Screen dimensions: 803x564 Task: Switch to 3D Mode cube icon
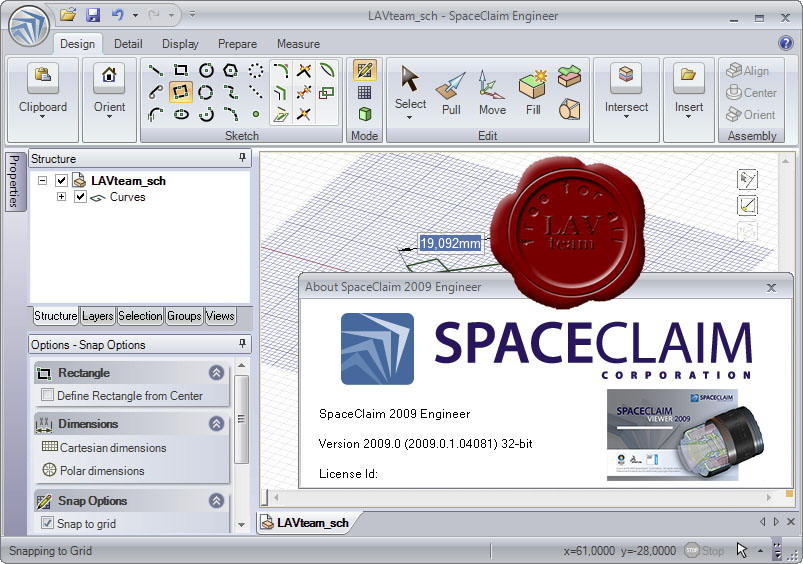point(365,114)
